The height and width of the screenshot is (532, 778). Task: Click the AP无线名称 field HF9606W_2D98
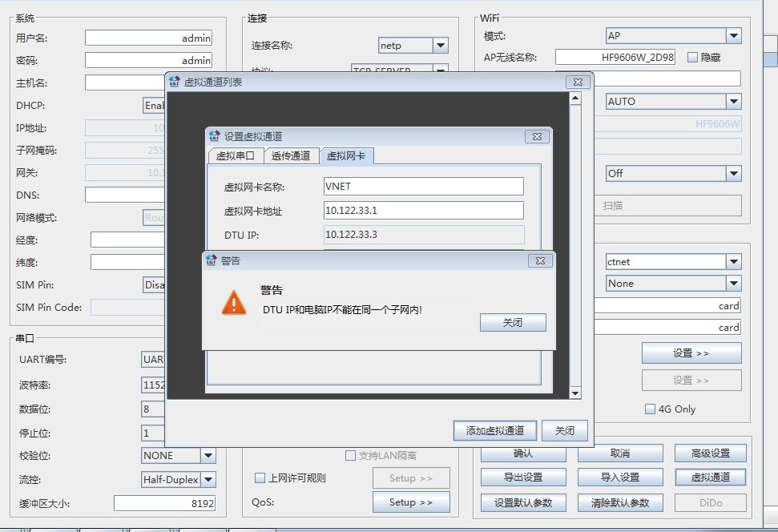point(615,57)
